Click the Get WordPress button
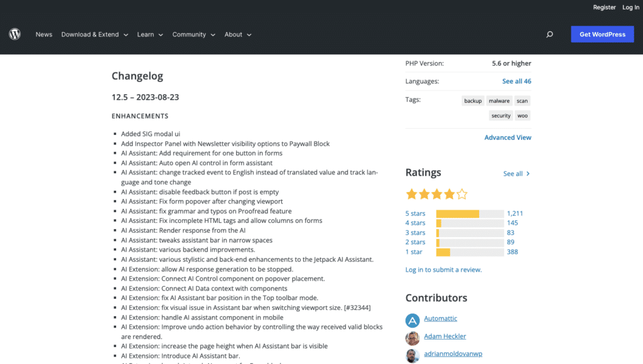The width and height of the screenshot is (643, 364). click(602, 35)
